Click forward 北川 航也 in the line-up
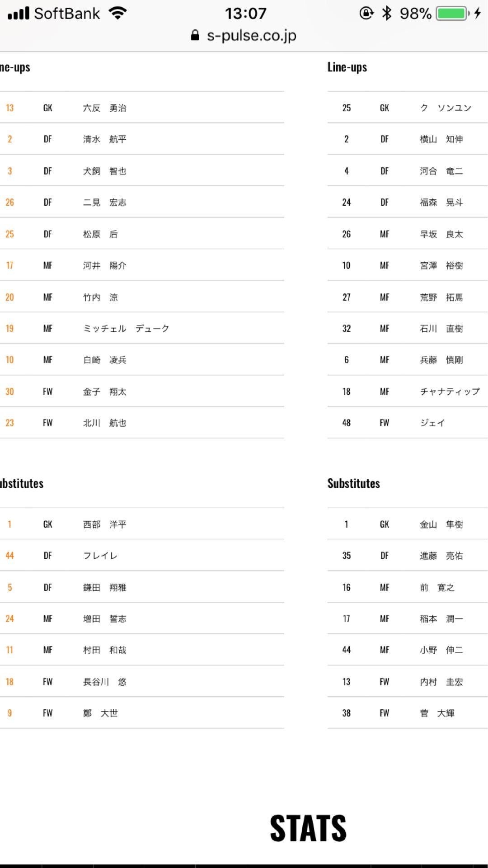Viewport: 488px width, 868px height. (104, 423)
